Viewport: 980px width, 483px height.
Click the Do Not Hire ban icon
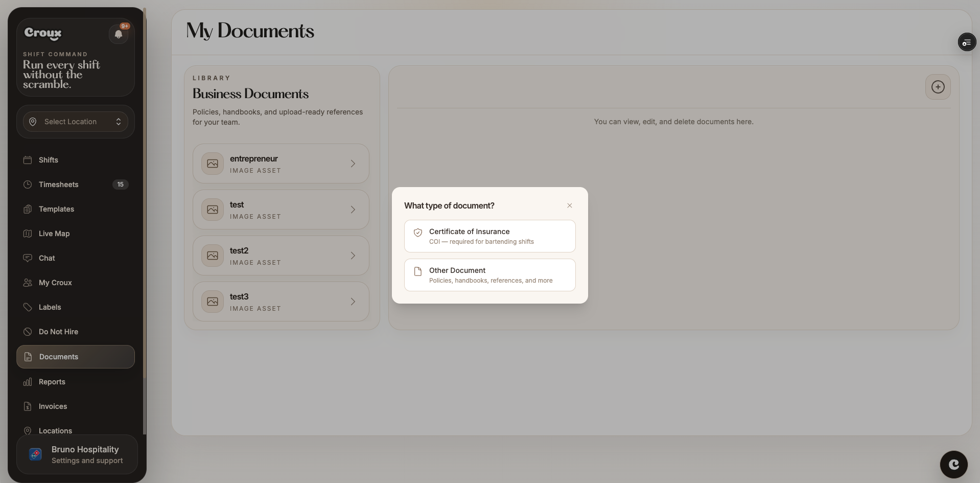click(28, 332)
